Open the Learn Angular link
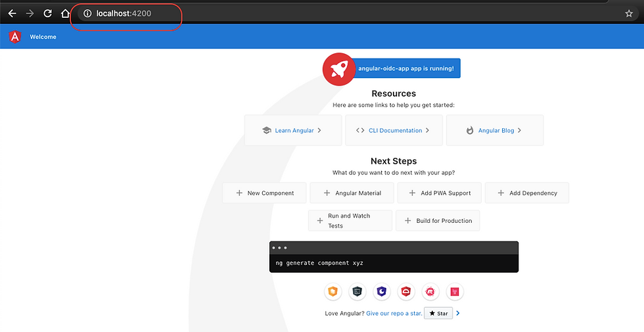Screen dimensions: 644x332 [294, 130]
